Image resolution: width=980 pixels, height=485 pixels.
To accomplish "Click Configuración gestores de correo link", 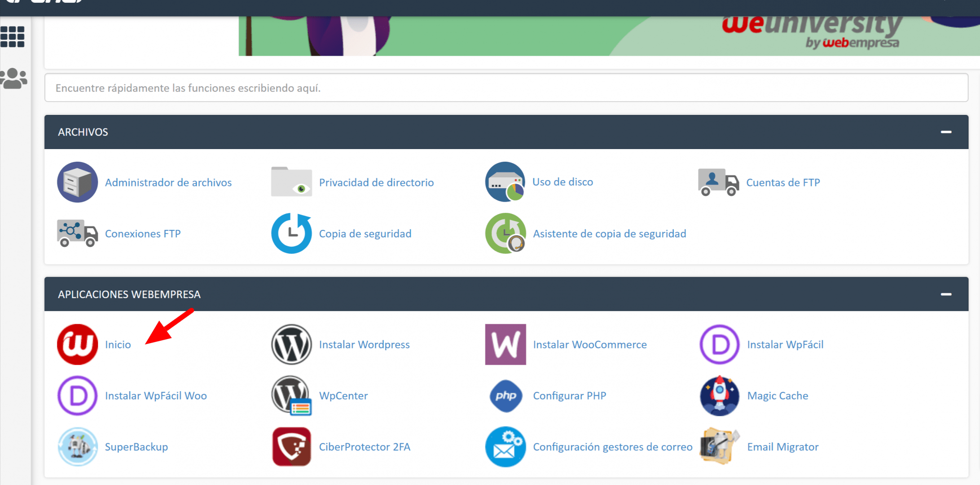I will [613, 447].
